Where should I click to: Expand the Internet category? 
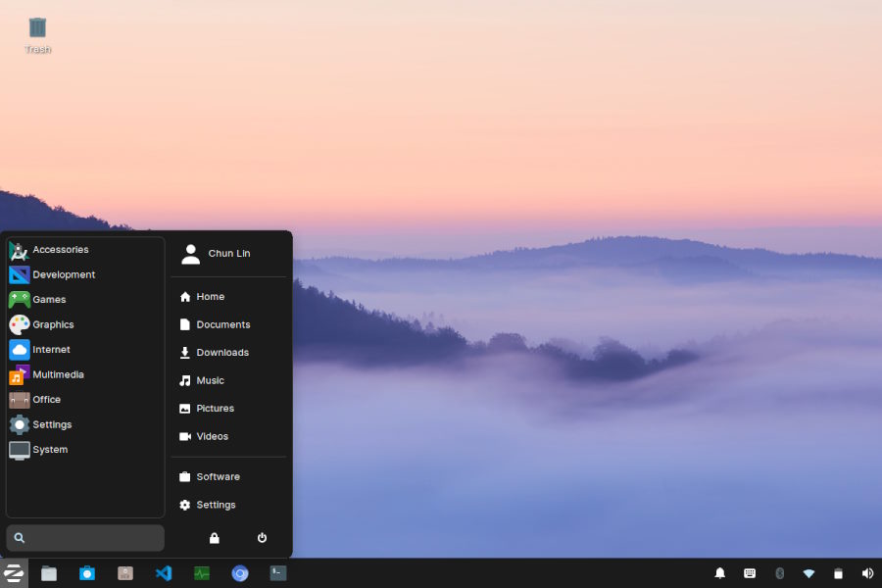pyautogui.click(x=51, y=350)
